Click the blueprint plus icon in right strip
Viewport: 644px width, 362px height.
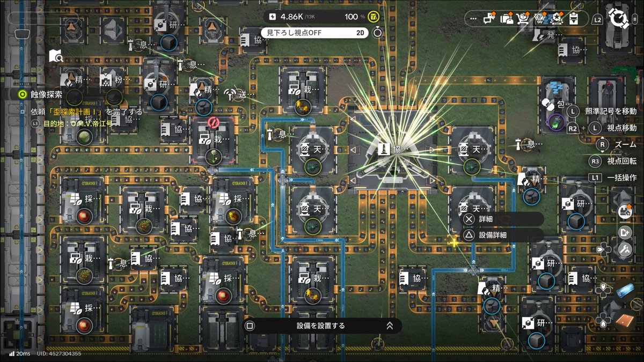click(625, 232)
